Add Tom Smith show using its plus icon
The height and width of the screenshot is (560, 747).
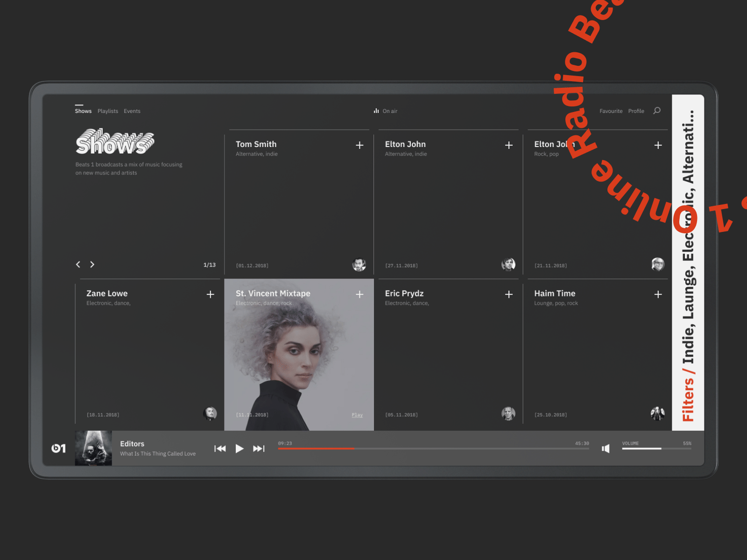pos(359,145)
